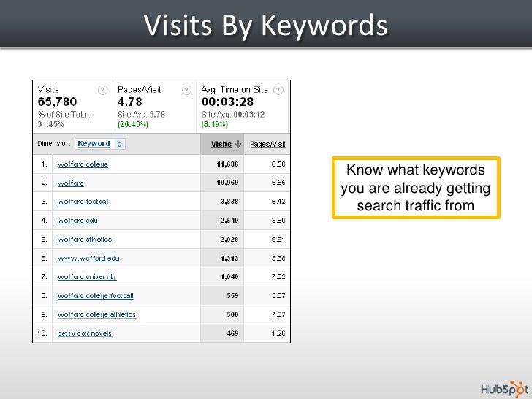Open the 'wofford university' keyword link

click(x=87, y=277)
